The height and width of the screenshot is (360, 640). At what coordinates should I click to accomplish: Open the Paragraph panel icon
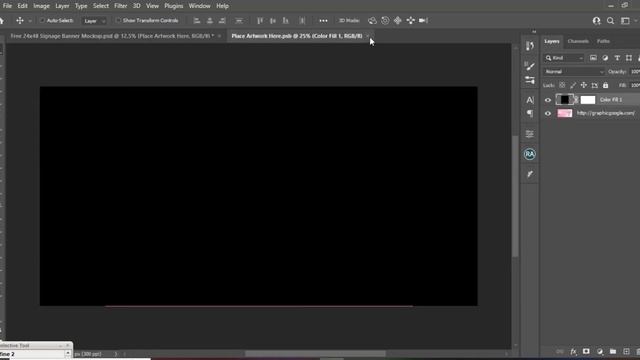(530, 113)
